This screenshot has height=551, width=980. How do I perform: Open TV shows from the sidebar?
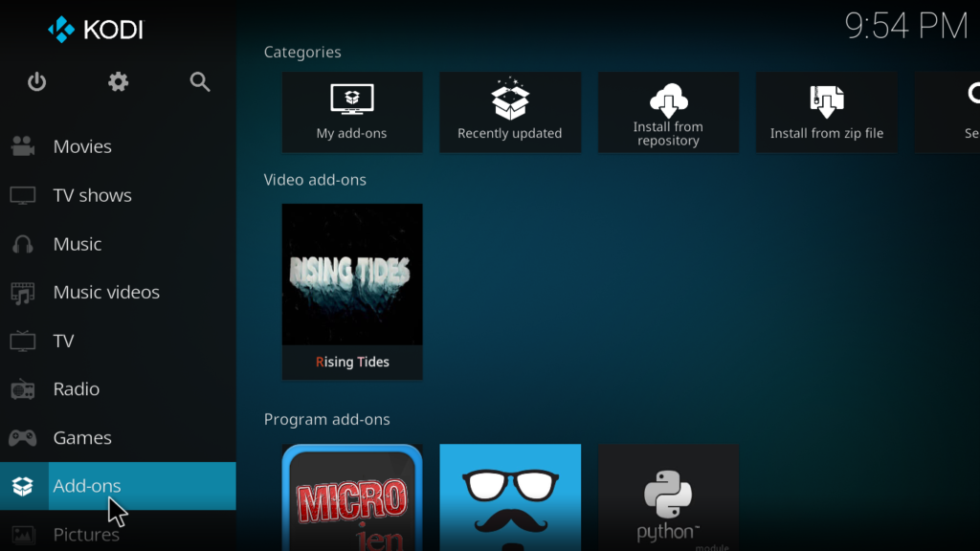92,195
